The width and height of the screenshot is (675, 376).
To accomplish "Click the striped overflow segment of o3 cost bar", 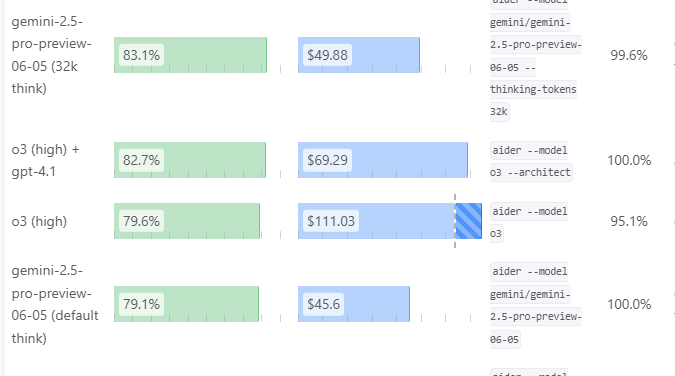I will pos(468,221).
